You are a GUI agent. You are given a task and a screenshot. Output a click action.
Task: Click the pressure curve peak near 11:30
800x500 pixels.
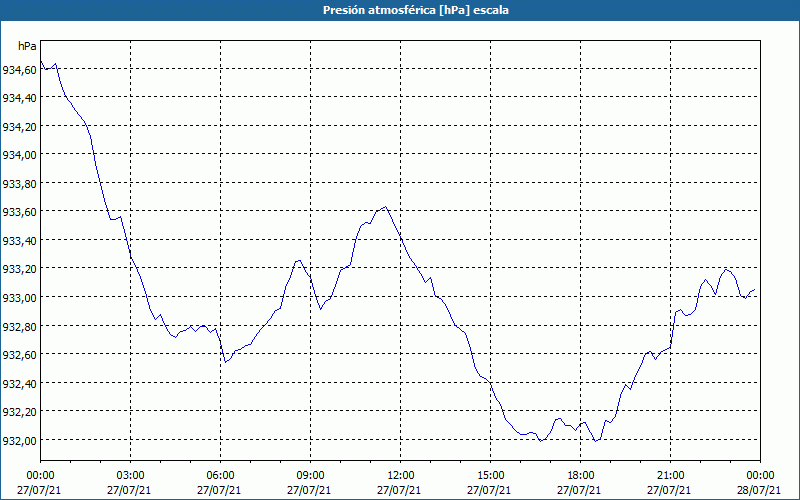386,207
